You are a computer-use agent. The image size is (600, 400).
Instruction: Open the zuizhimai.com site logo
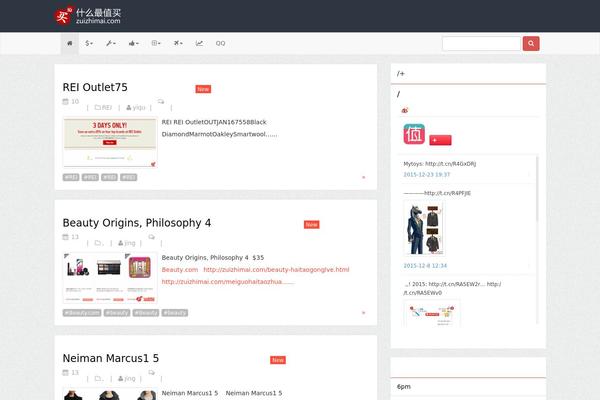(88, 16)
